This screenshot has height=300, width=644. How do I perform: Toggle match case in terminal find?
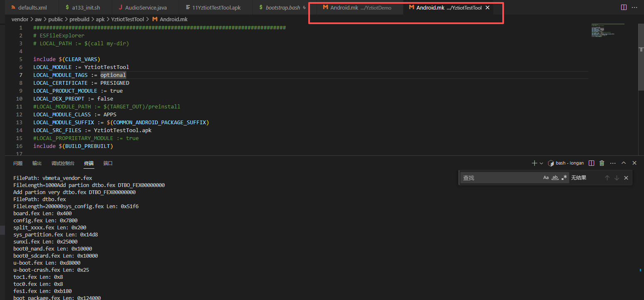(546, 178)
